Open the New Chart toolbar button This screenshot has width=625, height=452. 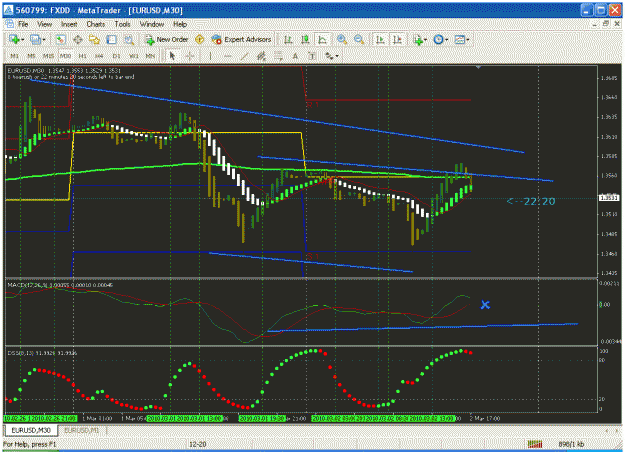click(14, 39)
